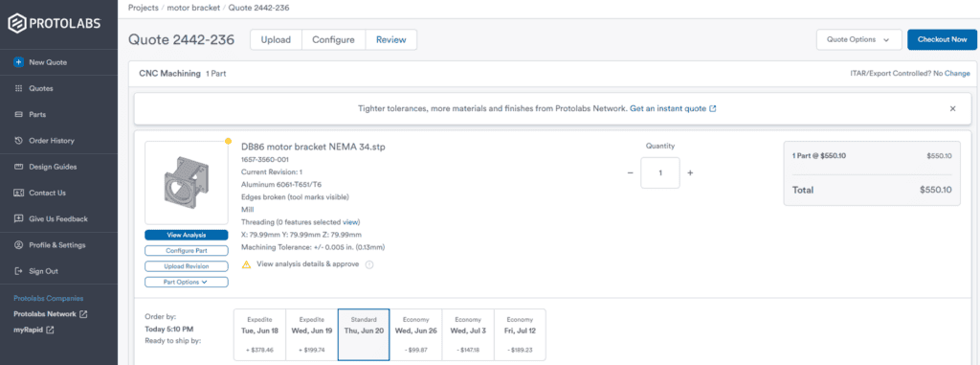The height and width of the screenshot is (365, 980).
Task: Click the Sign Out arrow icon
Action: (x=18, y=271)
